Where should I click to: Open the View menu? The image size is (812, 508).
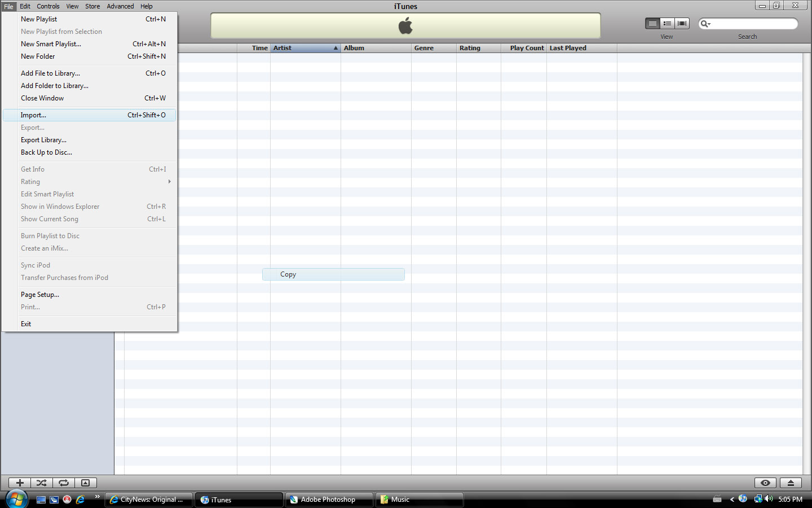[73, 6]
